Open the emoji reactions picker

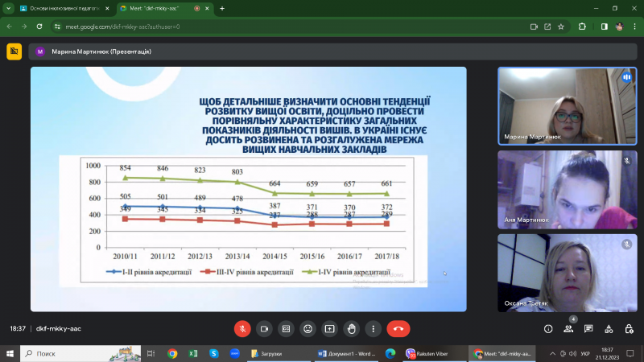click(x=308, y=328)
